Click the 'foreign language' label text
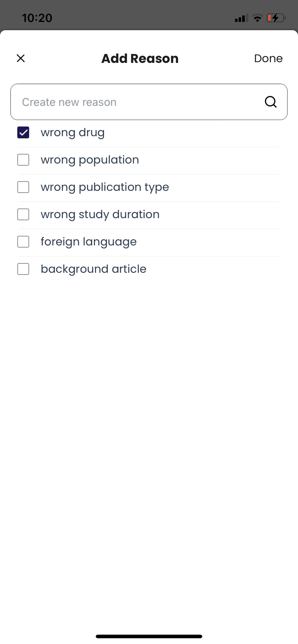 [89, 242]
